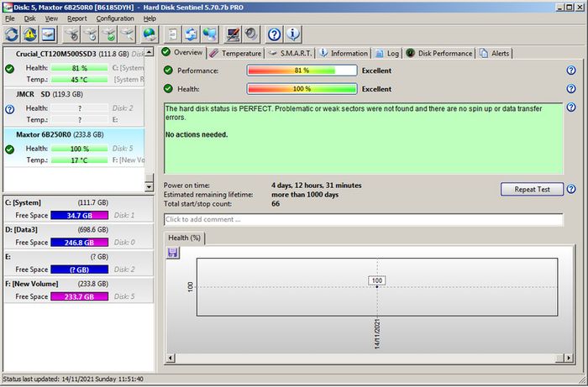Open the File menu

point(10,18)
